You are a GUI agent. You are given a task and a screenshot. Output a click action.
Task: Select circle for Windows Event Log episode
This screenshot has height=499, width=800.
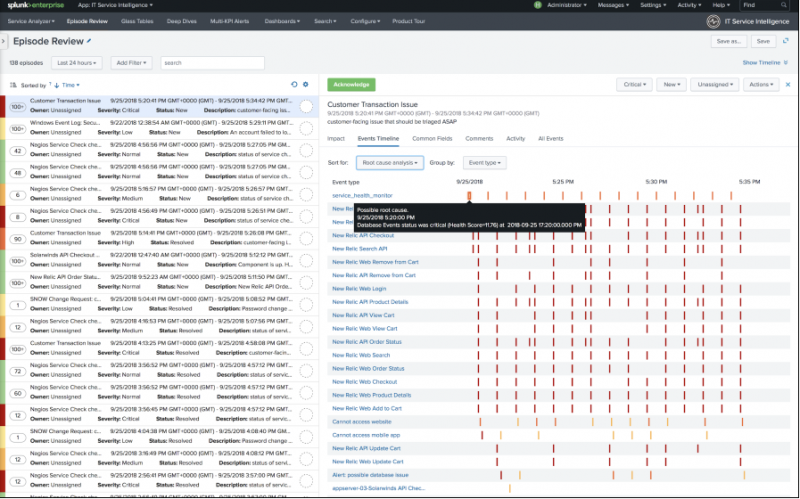click(x=306, y=128)
